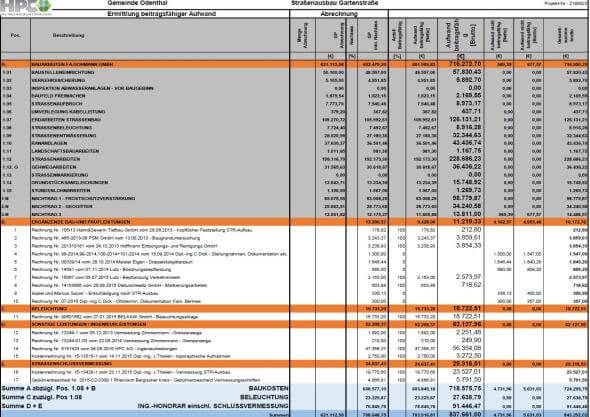Select the BAUSTELLENEINRICHTUNG row label
Screen dimensions: 590x417
pyautogui.click(x=63, y=72)
